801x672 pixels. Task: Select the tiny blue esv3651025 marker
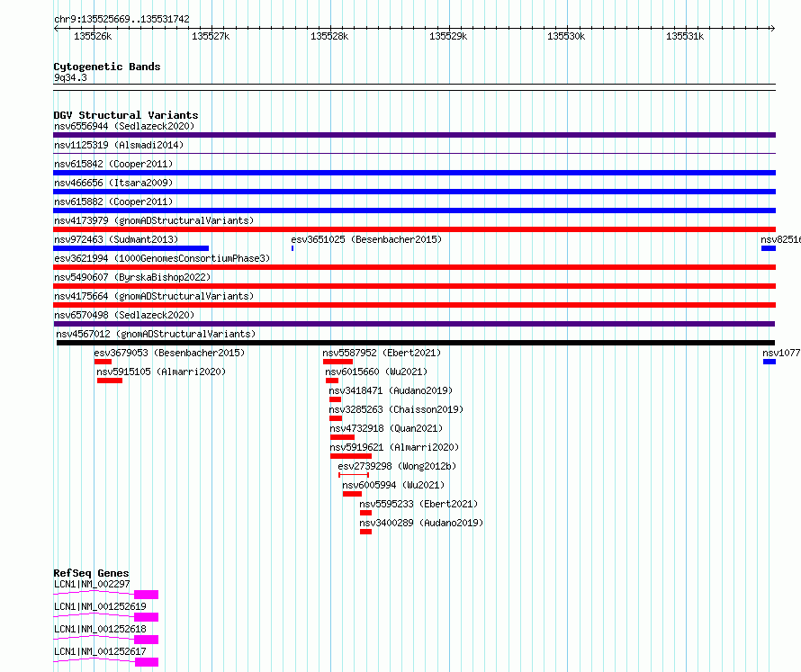click(x=292, y=248)
